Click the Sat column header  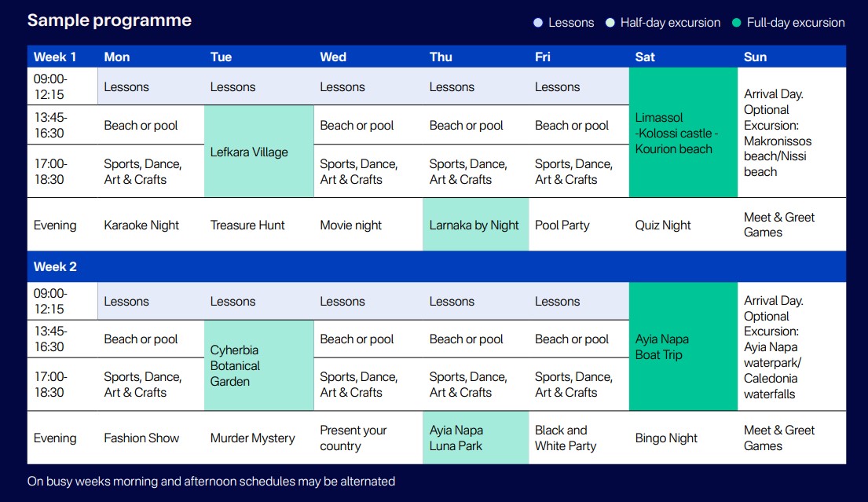645,57
